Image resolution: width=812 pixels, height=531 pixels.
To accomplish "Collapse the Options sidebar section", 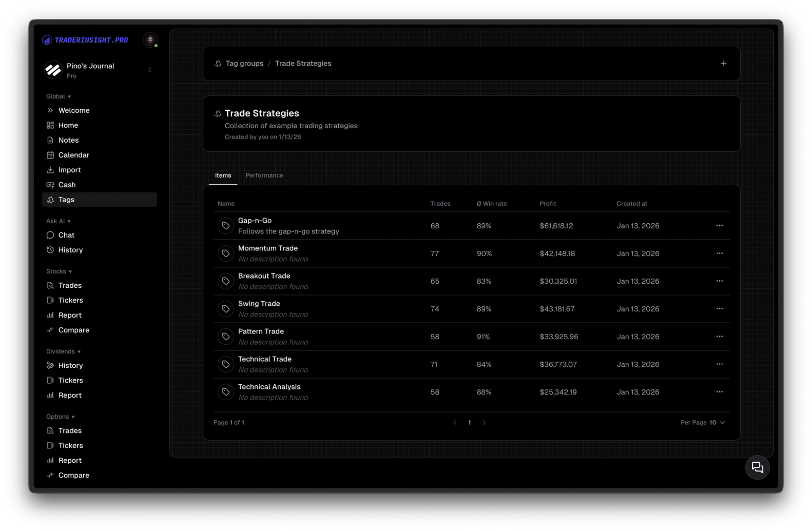I will [61, 417].
